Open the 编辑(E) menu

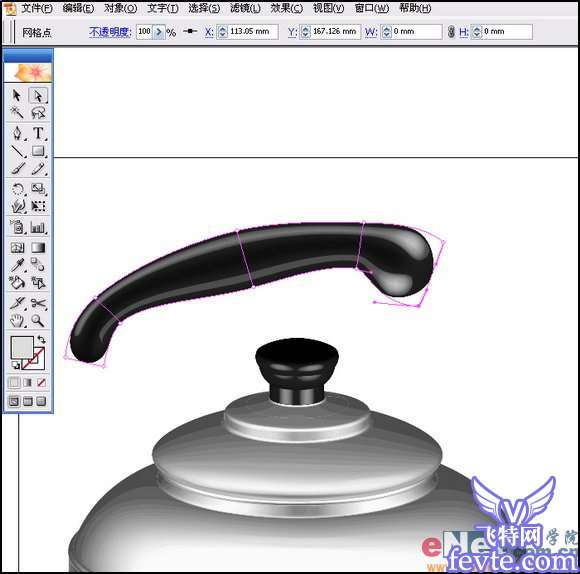click(78, 8)
